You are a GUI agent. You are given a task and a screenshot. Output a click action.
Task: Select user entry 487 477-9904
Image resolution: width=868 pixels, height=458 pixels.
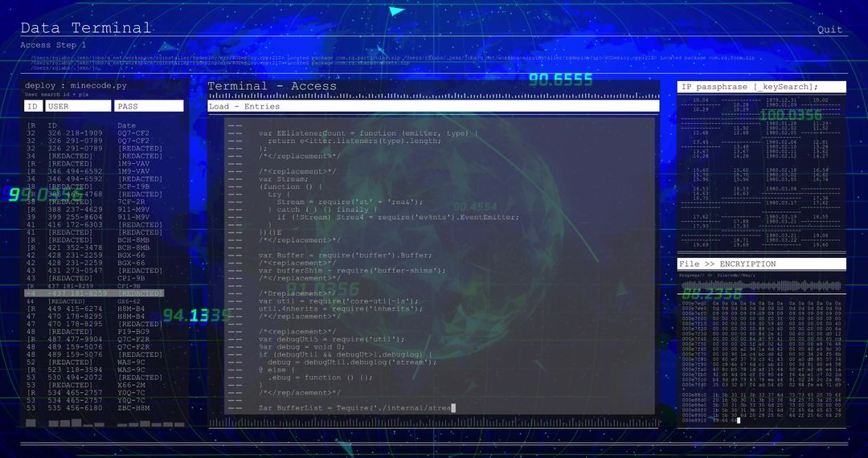75,339
